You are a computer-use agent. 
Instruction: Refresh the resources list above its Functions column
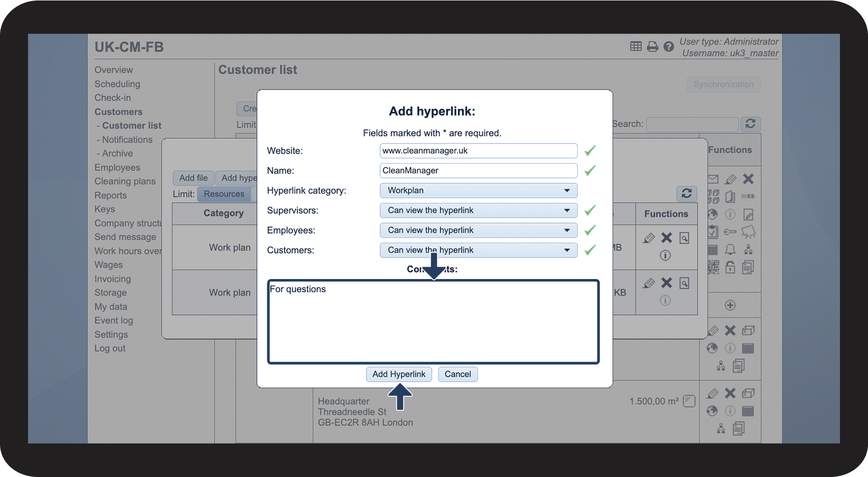(x=687, y=194)
